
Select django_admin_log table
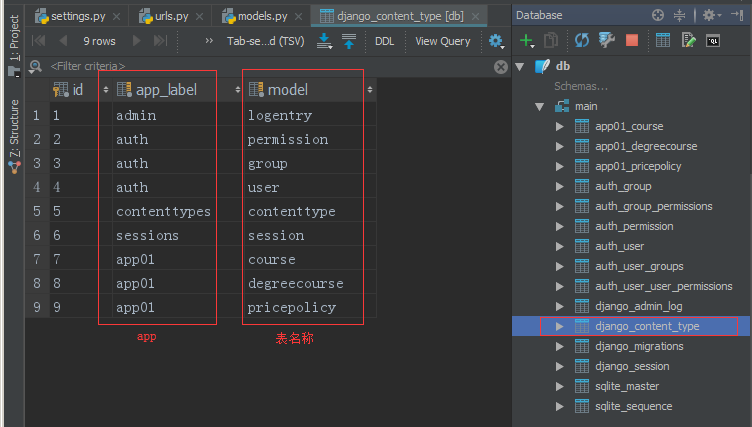[x=639, y=306]
